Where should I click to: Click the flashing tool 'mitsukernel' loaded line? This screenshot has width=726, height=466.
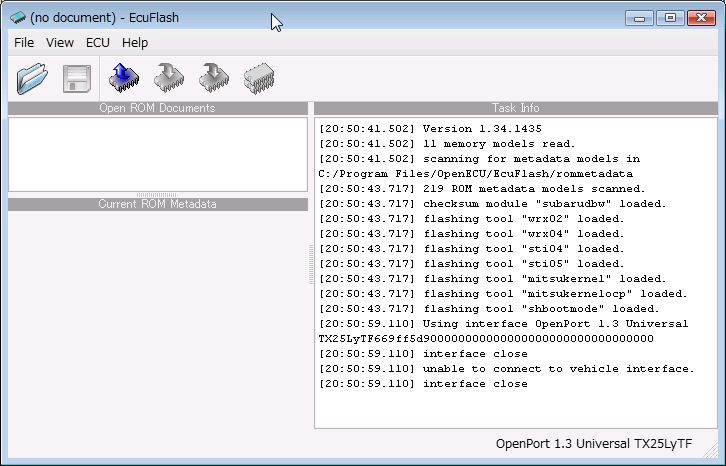[493, 279]
